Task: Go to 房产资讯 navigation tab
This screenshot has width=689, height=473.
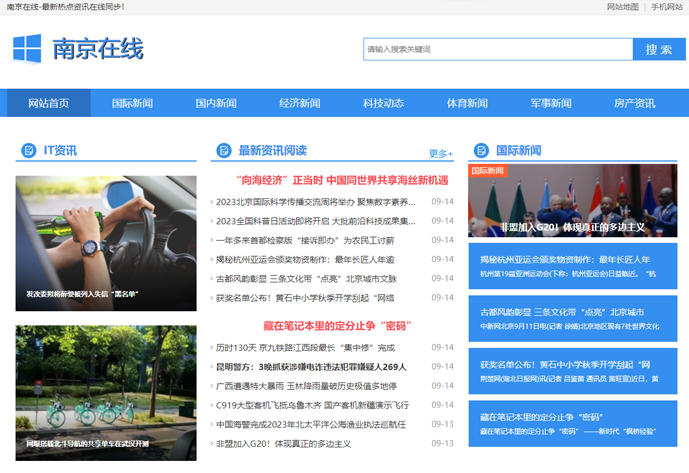Action: 634,103
